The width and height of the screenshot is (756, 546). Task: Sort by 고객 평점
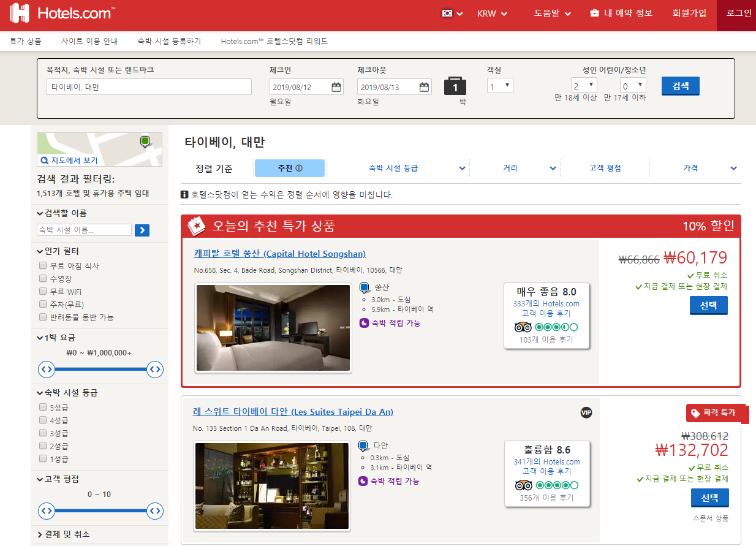coord(605,168)
